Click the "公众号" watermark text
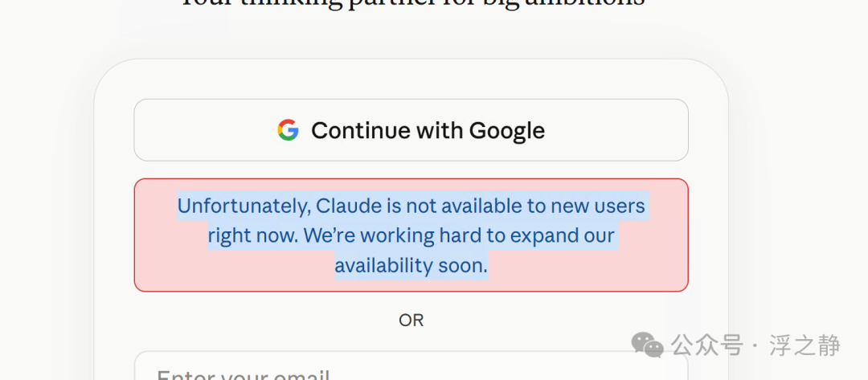The width and height of the screenshot is (868, 380). [707, 345]
